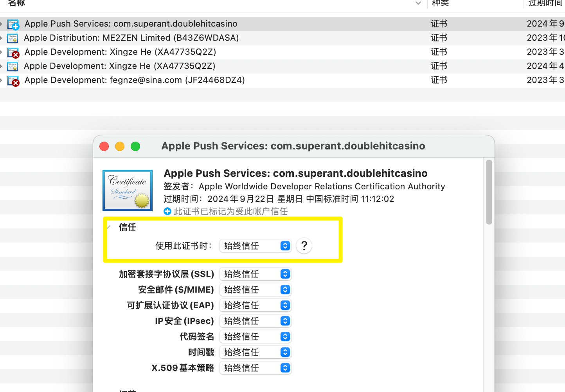The image size is (565, 392).
Task: Sort the list by the 种类 column header
Action: (441, 4)
